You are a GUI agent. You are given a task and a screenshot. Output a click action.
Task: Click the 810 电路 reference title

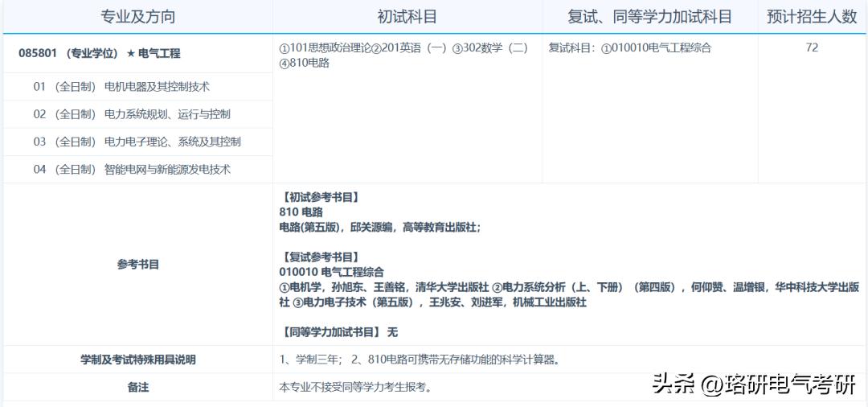(301, 212)
